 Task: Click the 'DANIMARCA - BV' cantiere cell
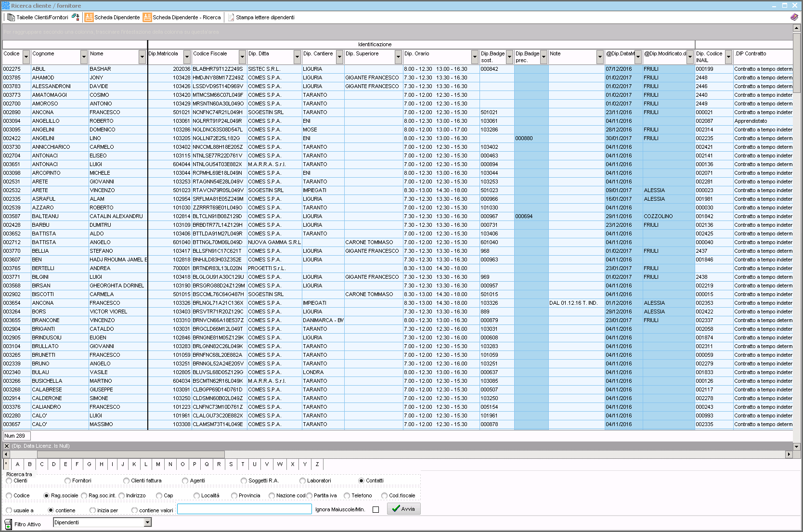[x=323, y=320]
